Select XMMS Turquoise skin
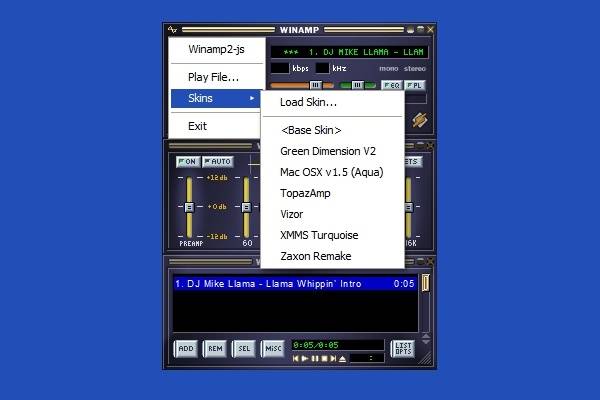The image size is (600, 400). [332, 235]
